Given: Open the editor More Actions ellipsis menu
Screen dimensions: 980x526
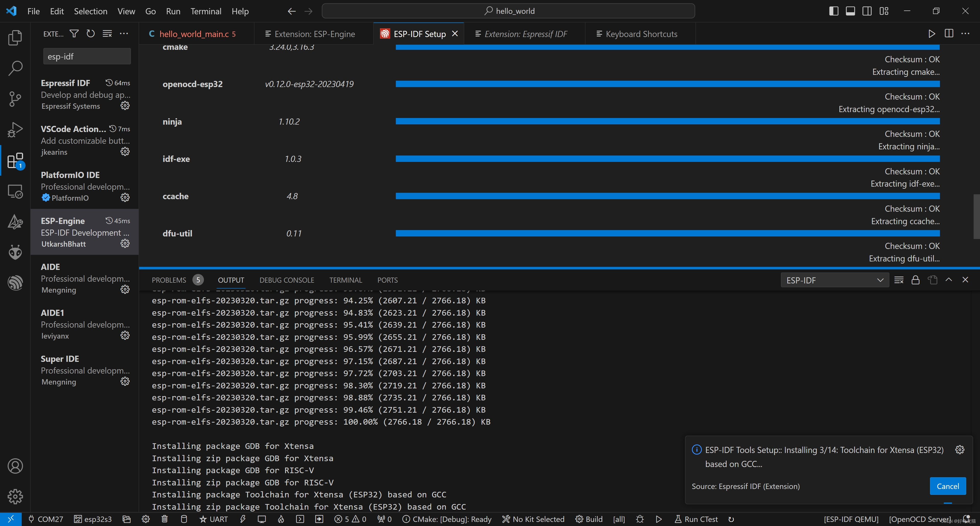Looking at the screenshot, I should (x=965, y=34).
